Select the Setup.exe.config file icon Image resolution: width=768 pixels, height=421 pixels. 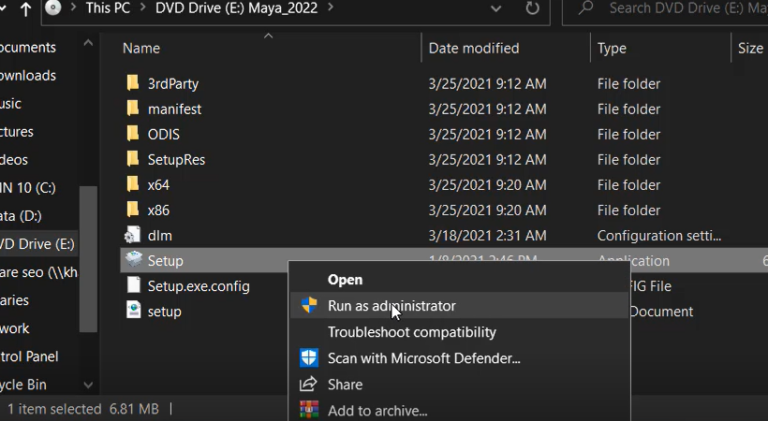[132, 286]
